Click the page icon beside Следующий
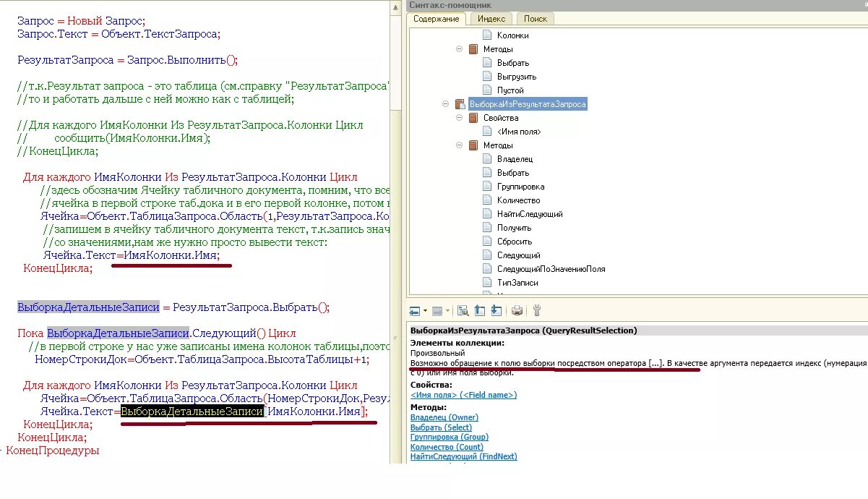Viewport: 868px width, 499px height. tap(487, 255)
